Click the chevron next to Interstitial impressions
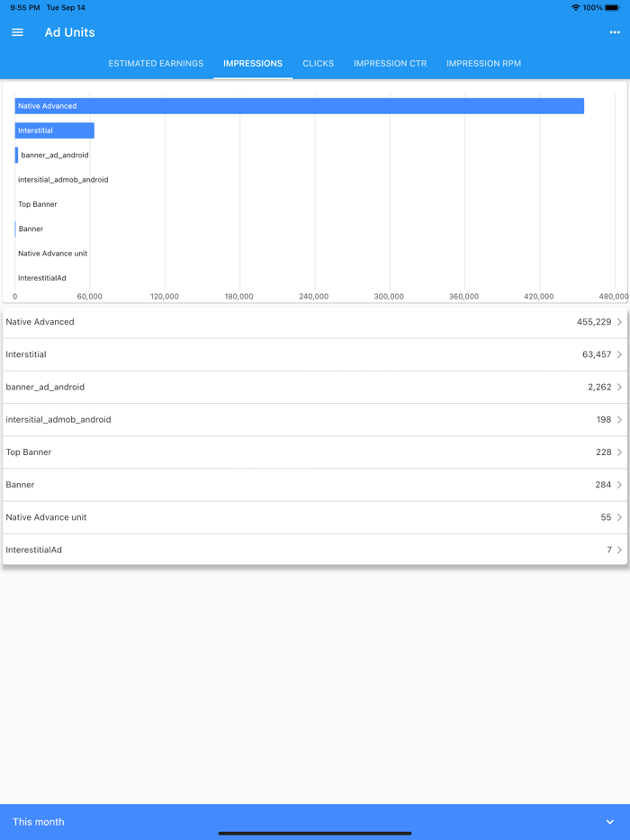The image size is (630, 840). (x=621, y=354)
